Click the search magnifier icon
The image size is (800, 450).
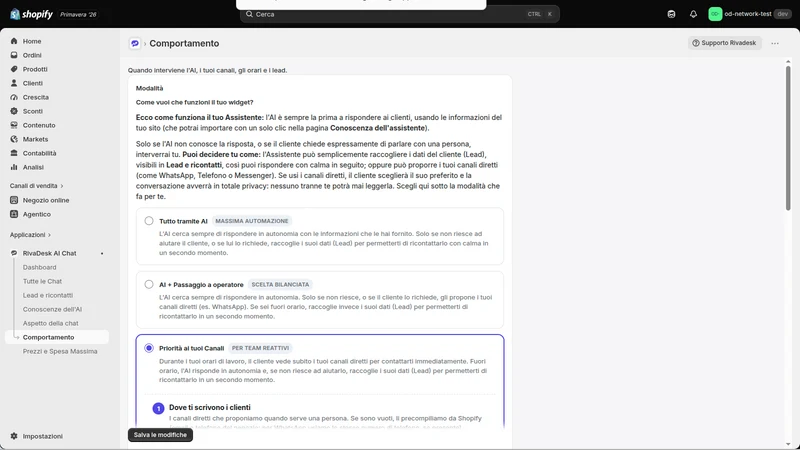[249, 14]
